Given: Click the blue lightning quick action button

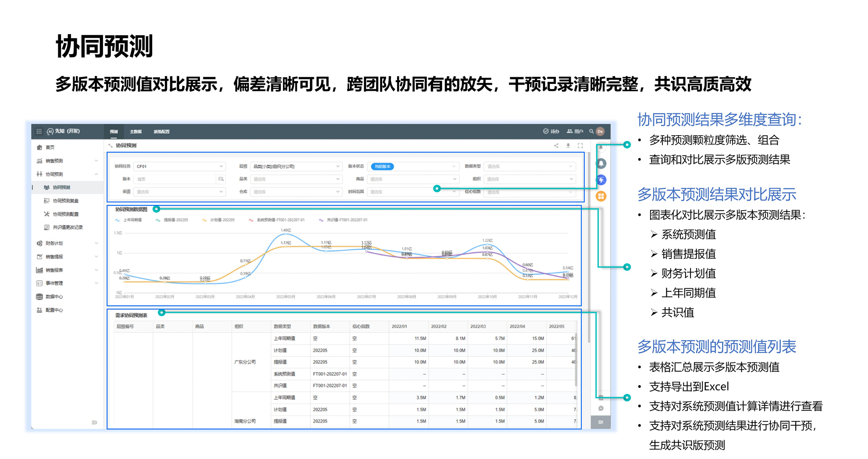Looking at the screenshot, I should 601,180.
